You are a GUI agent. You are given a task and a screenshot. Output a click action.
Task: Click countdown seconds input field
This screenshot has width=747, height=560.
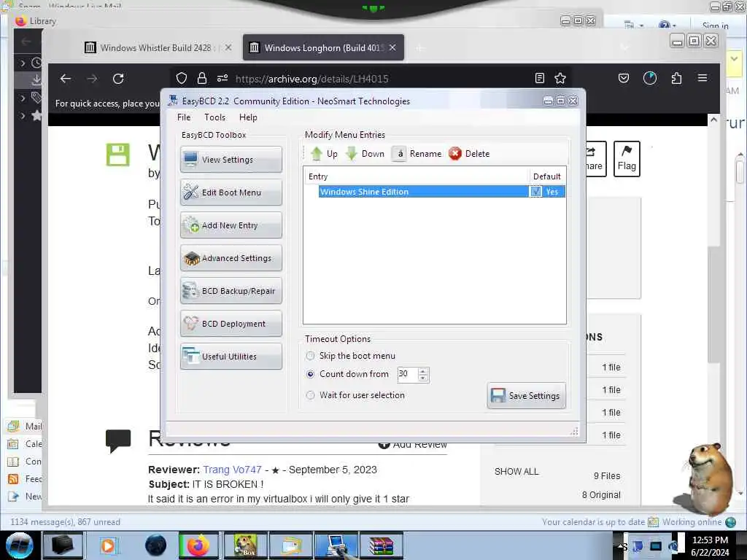(x=407, y=374)
